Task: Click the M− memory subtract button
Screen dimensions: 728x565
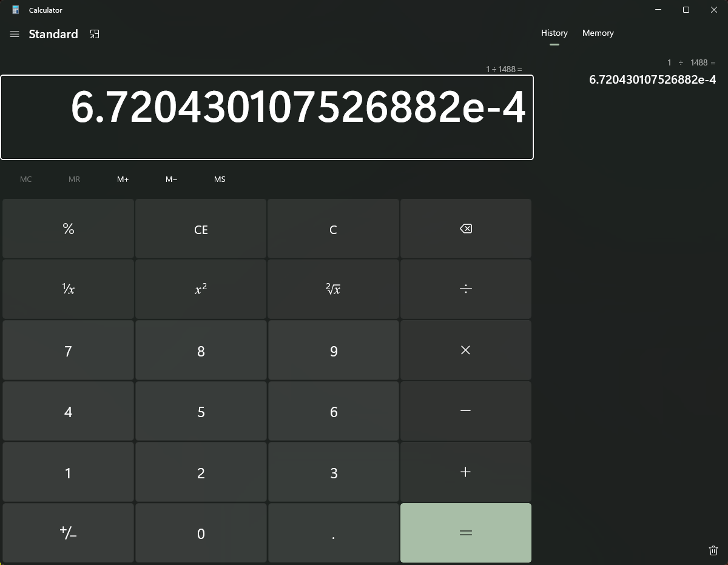Action: click(x=172, y=179)
